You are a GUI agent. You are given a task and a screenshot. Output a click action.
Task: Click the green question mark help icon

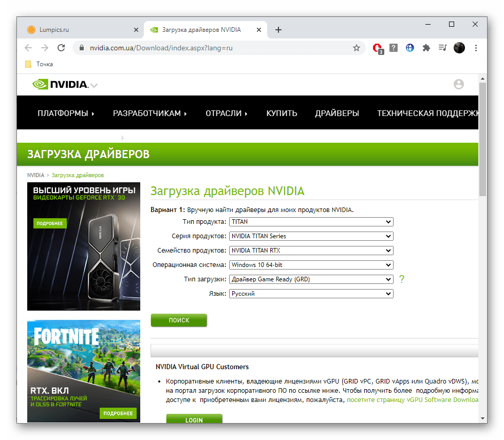[x=402, y=279]
